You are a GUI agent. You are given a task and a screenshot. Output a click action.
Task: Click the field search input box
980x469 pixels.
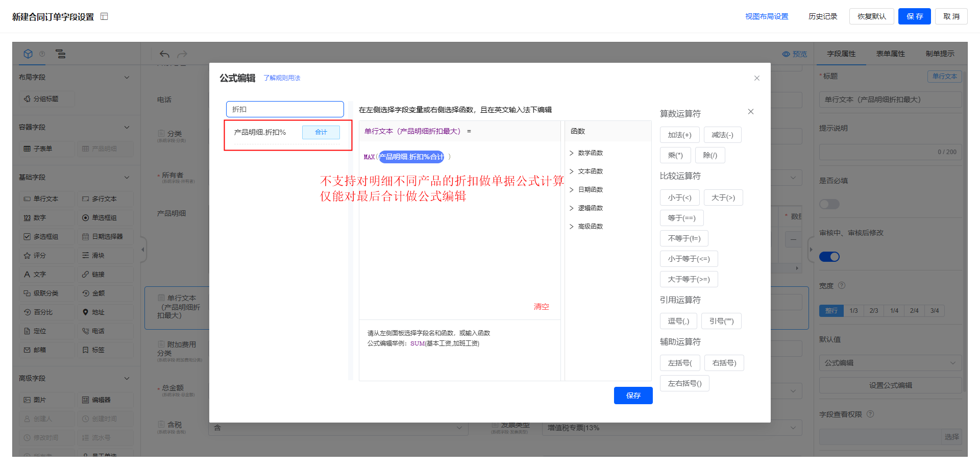[285, 109]
